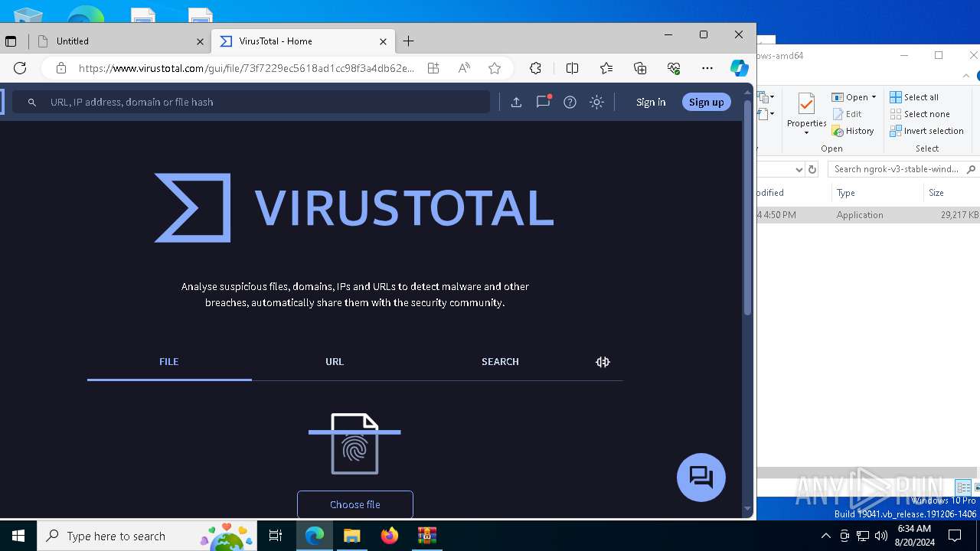Click the VirusTotal logo

pos(354,207)
